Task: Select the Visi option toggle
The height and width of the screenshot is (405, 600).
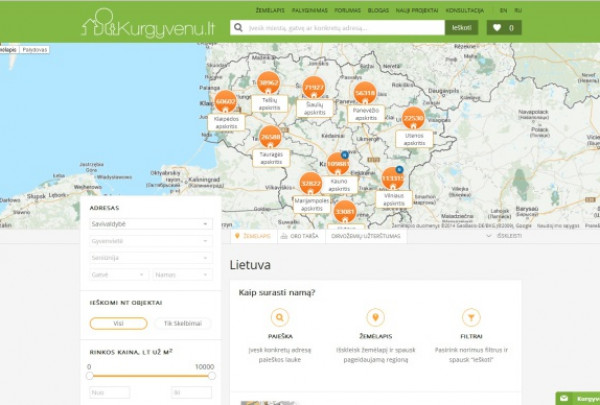Action: point(118,323)
